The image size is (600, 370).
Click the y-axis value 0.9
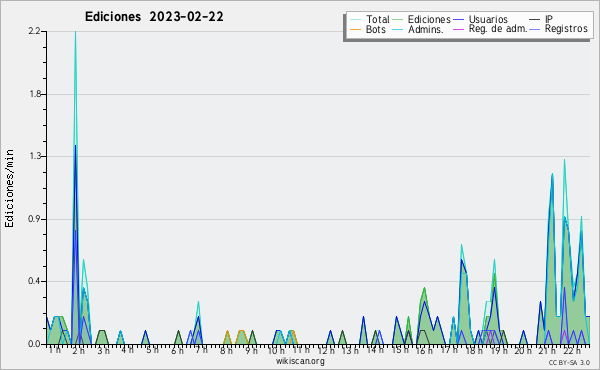click(34, 219)
